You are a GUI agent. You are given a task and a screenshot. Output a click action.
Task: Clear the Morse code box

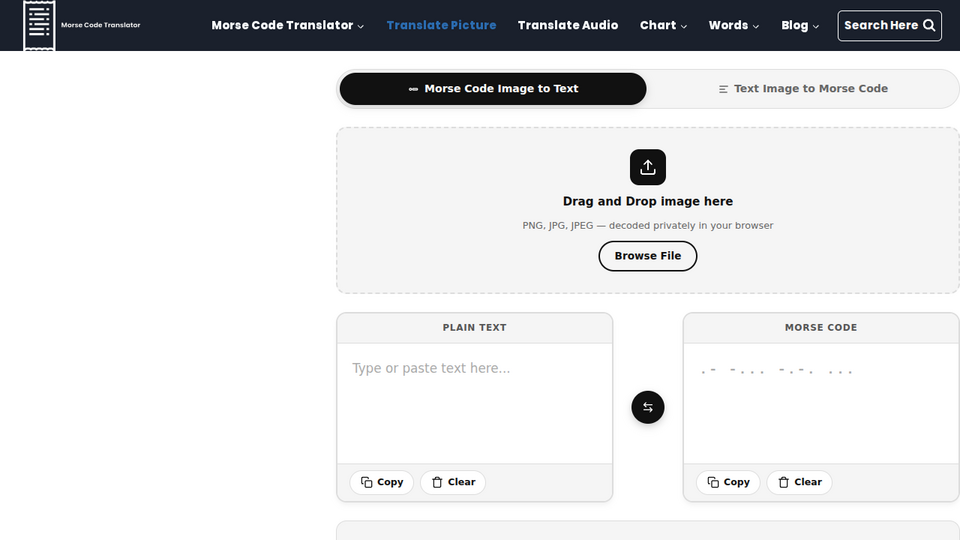pyautogui.click(x=800, y=482)
